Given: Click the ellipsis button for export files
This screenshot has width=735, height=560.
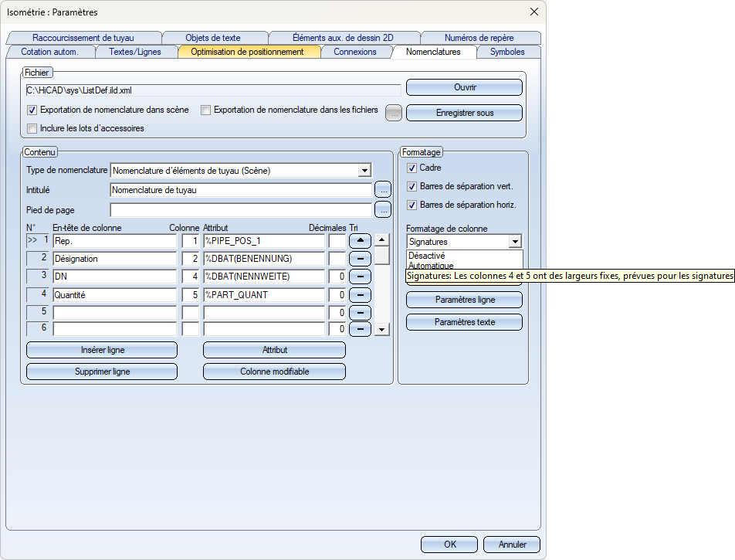Looking at the screenshot, I should pyautogui.click(x=394, y=113).
